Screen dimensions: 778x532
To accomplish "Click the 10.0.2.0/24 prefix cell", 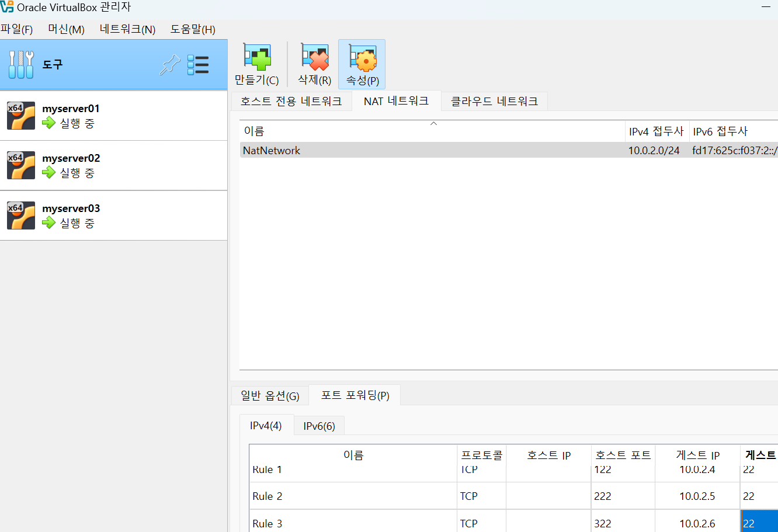I will coord(654,150).
